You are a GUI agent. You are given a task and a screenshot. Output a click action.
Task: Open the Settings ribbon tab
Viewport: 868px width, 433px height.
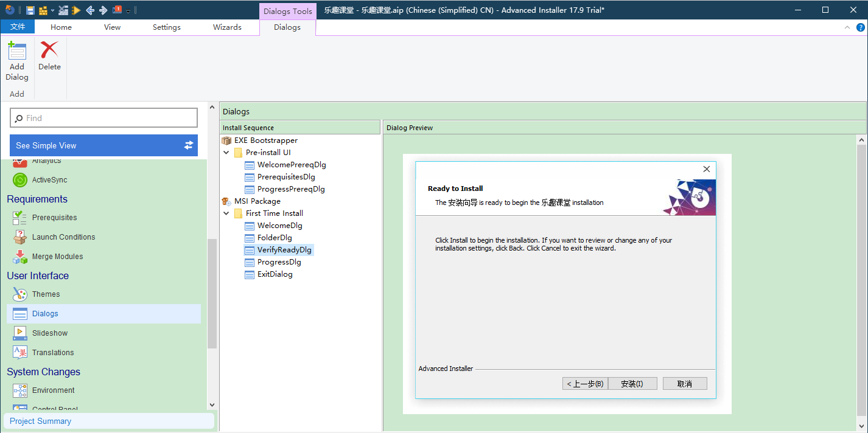(x=167, y=27)
